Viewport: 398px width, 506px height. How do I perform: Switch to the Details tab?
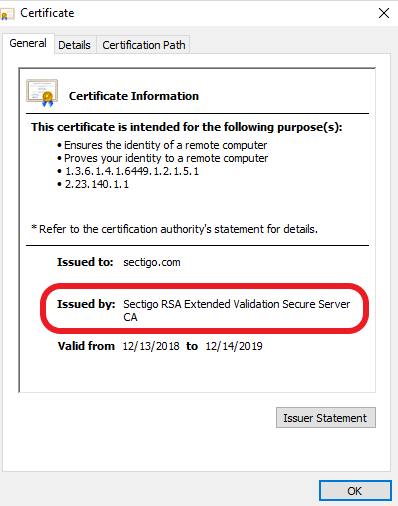click(74, 45)
